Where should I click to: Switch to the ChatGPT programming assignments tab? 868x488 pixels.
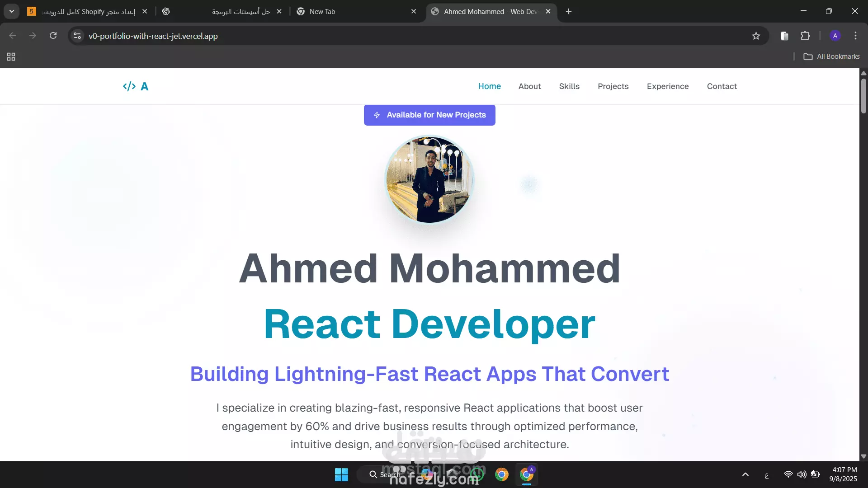pyautogui.click(x=222, y=11)
